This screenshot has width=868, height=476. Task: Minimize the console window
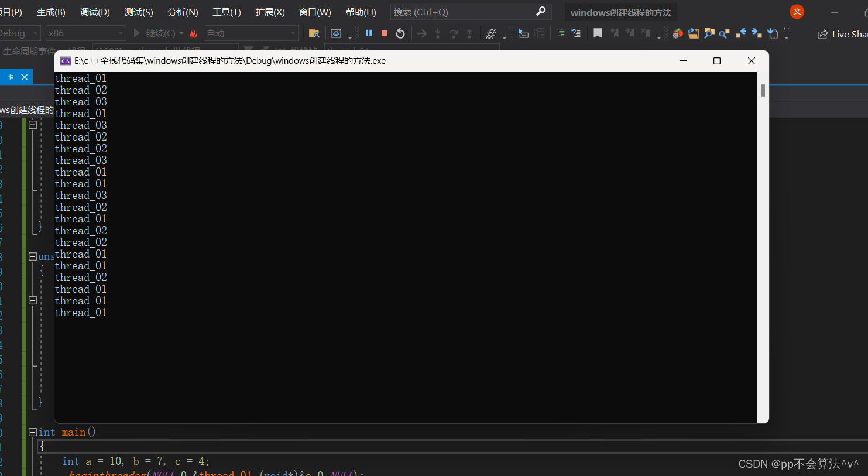tap(683, 61)
